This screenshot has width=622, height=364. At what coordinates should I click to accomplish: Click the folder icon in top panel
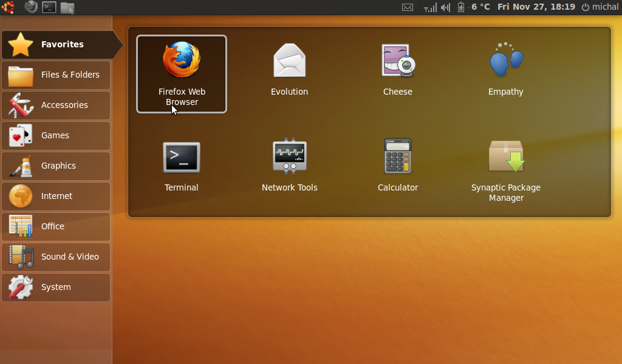[67, 7]
